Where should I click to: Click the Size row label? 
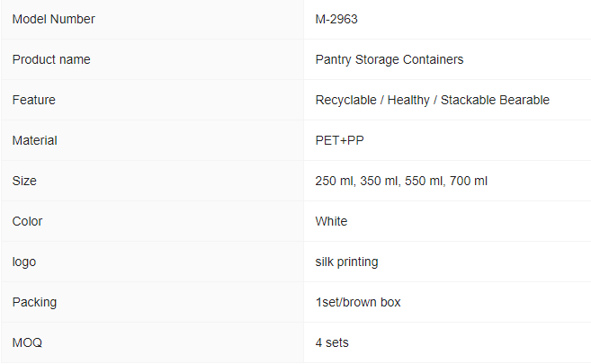tap(24, 181)
